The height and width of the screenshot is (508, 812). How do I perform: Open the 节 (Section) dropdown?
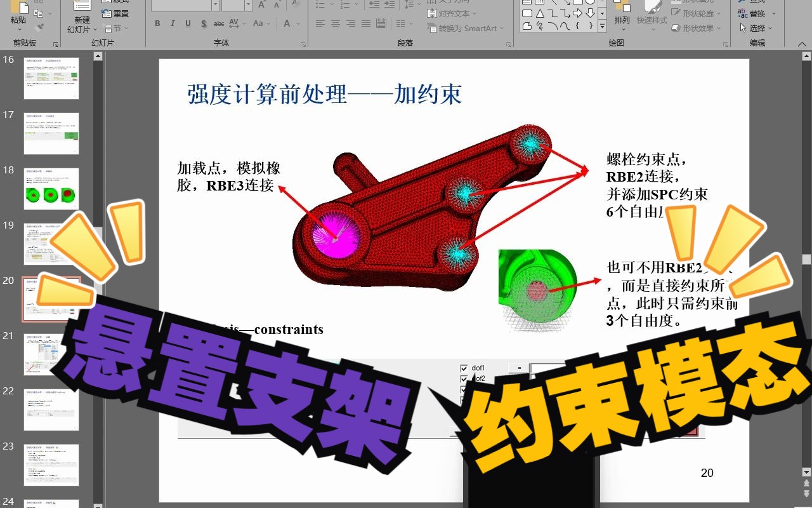coord(116,29)
